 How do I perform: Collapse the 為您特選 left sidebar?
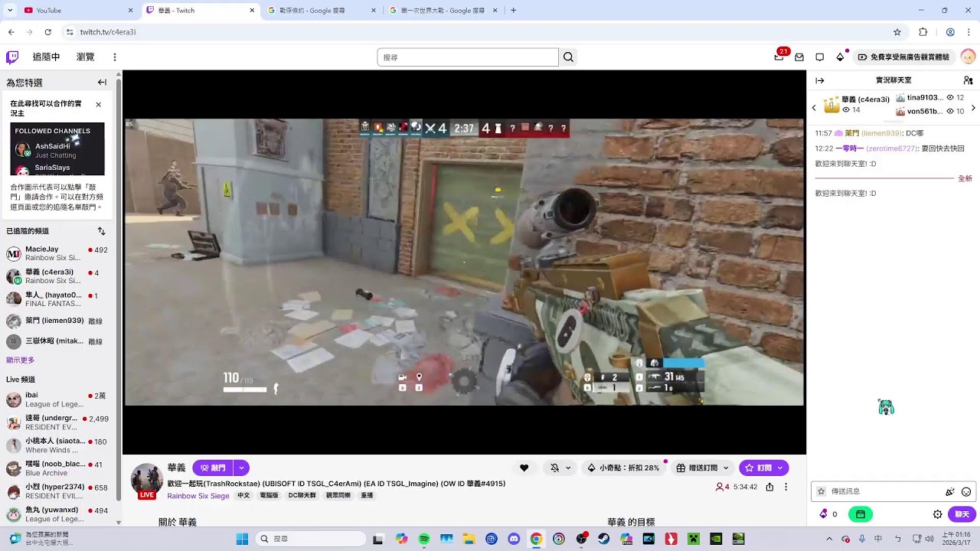[x=102, y=82]
